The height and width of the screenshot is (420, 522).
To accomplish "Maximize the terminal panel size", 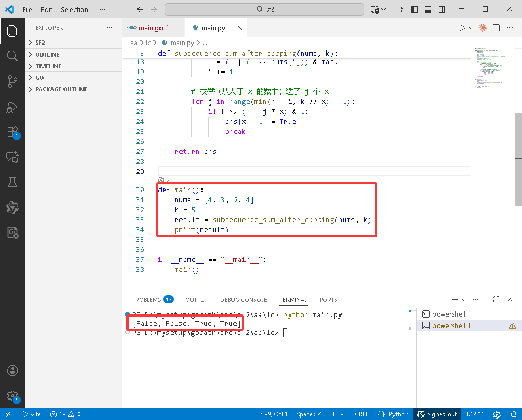I will pos(496,299).
